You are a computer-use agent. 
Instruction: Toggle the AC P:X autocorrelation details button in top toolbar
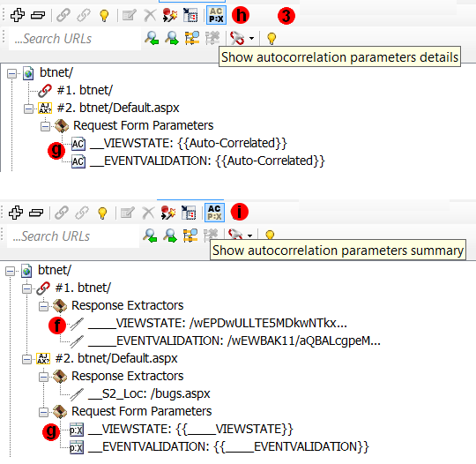(x=216, y=15)
